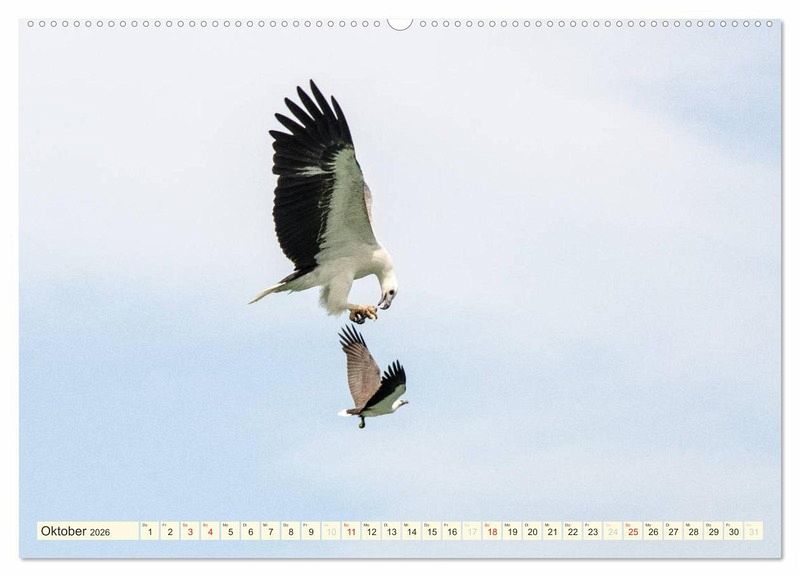Select day 13 in the calendar strip
800x577 pixels.
point(391,531)
